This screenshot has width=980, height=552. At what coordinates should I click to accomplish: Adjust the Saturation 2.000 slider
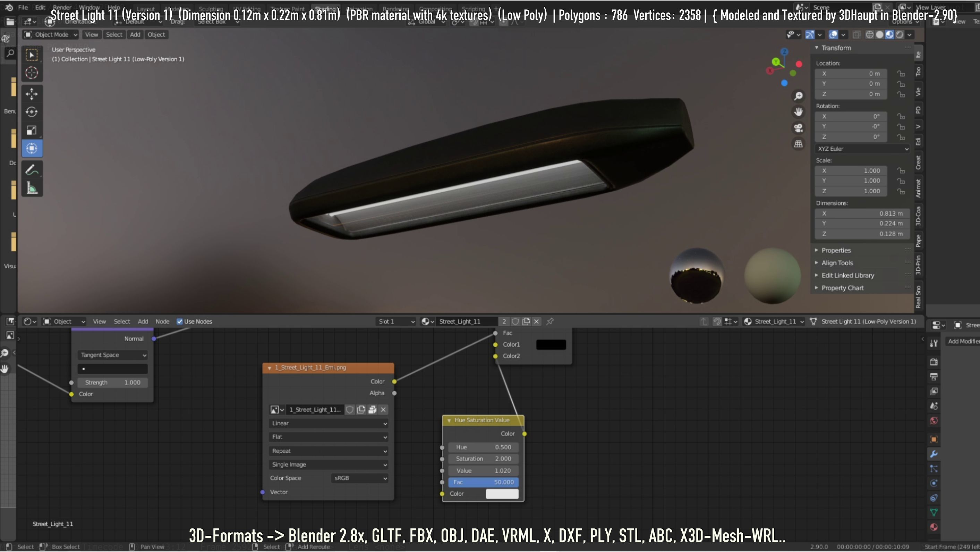(483, 459)
